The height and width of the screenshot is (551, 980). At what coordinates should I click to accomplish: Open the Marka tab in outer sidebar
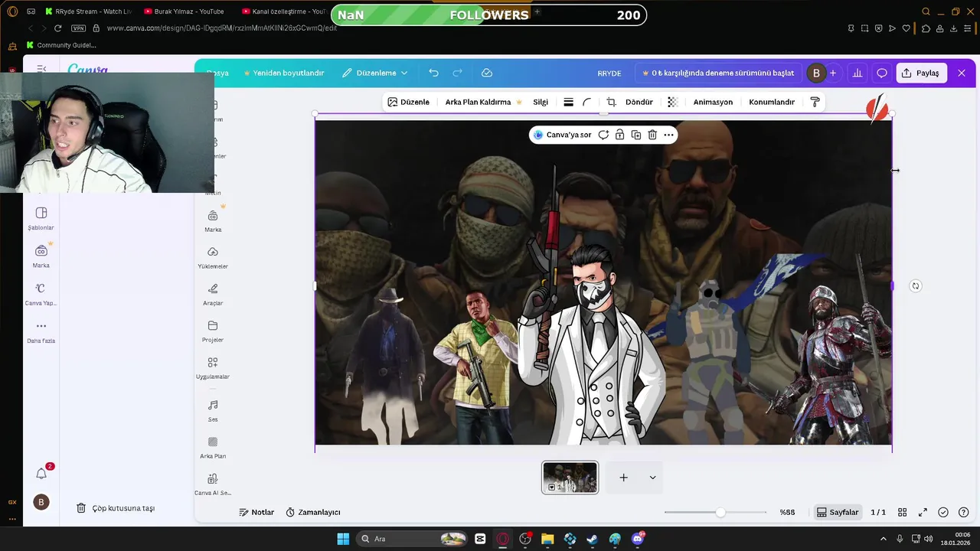pos(41,256)
